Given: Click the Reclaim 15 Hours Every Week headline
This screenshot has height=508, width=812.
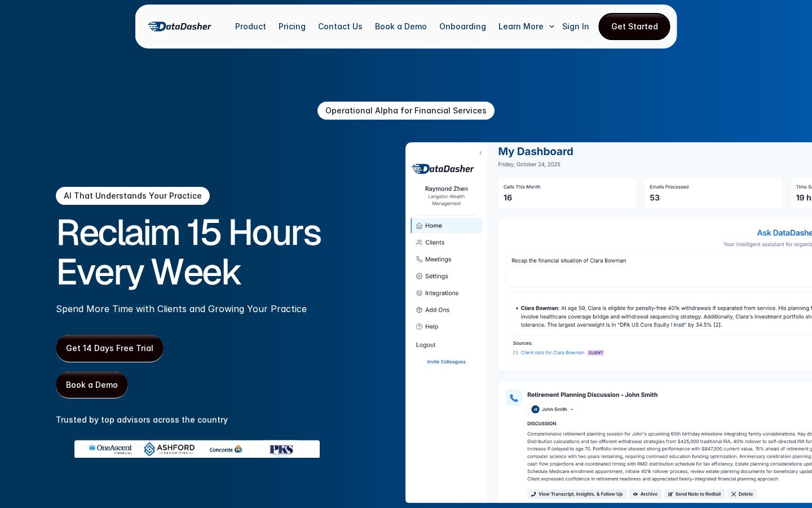Looking at the screenshot, I should 189,252.
